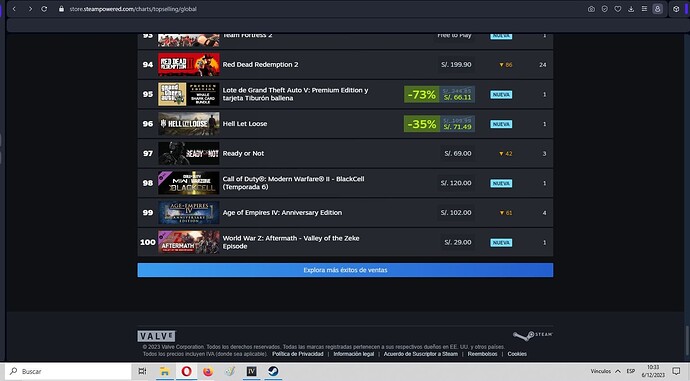Click the -73% discount badge

tap(422, 95)
